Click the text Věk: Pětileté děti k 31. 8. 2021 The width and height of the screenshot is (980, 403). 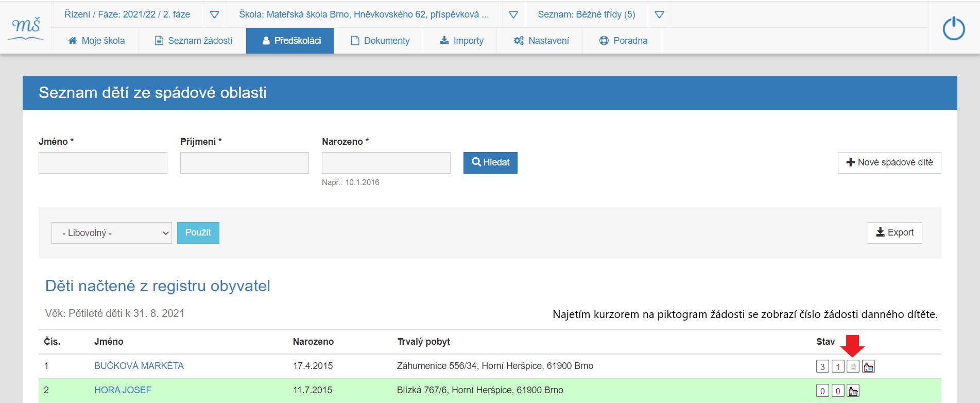coord(115,313)
